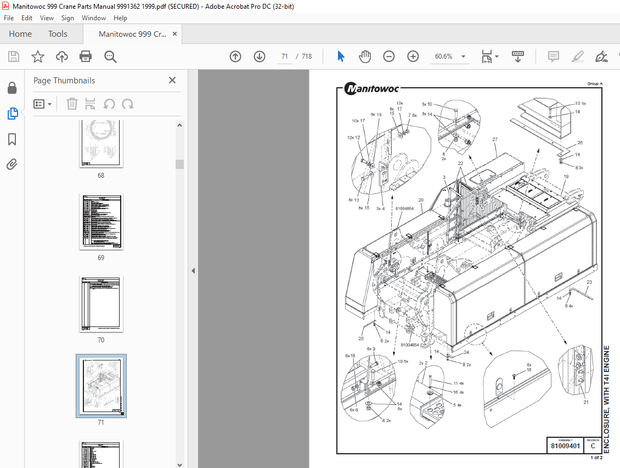Add document to starred favorites
Screen dimensions: 620x468
pyautogui.click(x=38, y=57)
